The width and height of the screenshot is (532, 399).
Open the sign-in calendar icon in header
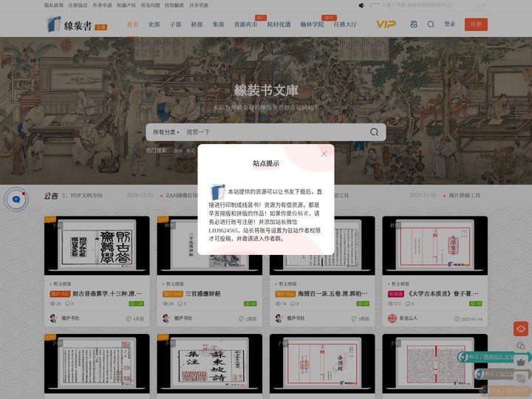click(x=414, y=24)
